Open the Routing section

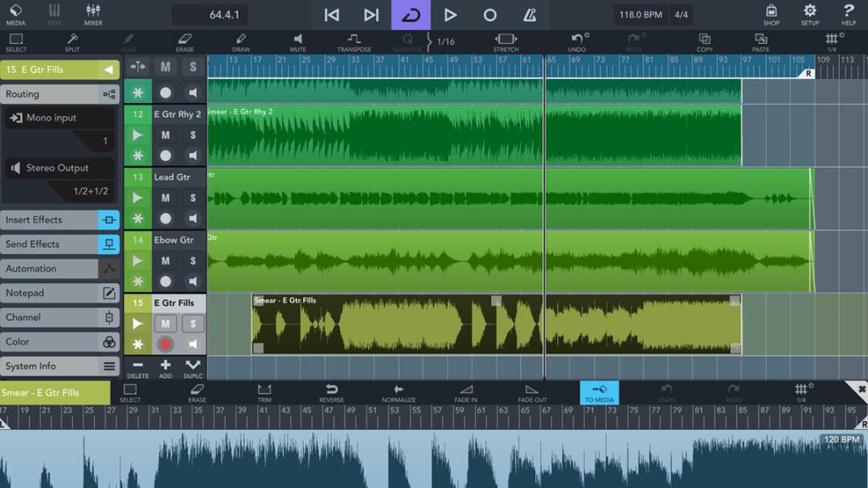(59, 94)
